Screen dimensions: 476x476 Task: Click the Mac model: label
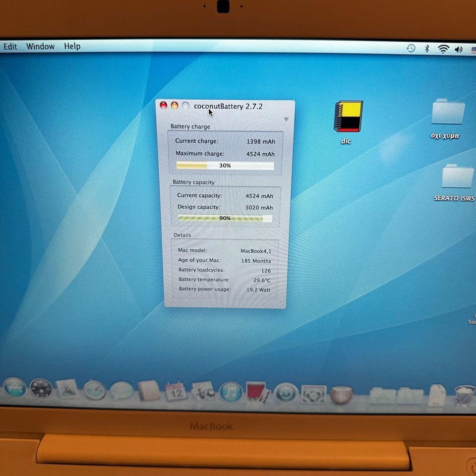click(x=192, y=250)
